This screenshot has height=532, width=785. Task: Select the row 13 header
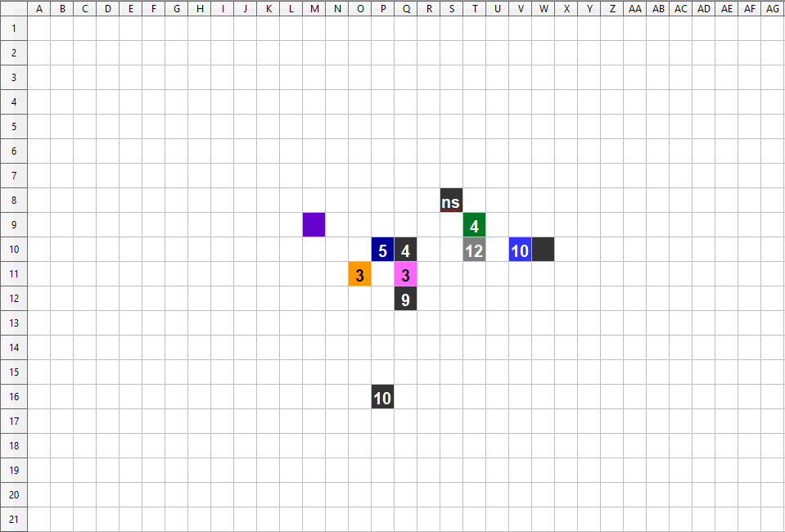point(13,323)
